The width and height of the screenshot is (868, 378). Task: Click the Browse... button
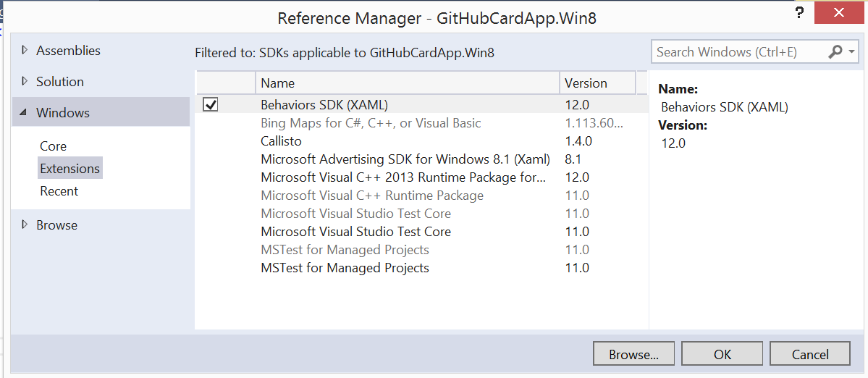click(x=633, y=354)
